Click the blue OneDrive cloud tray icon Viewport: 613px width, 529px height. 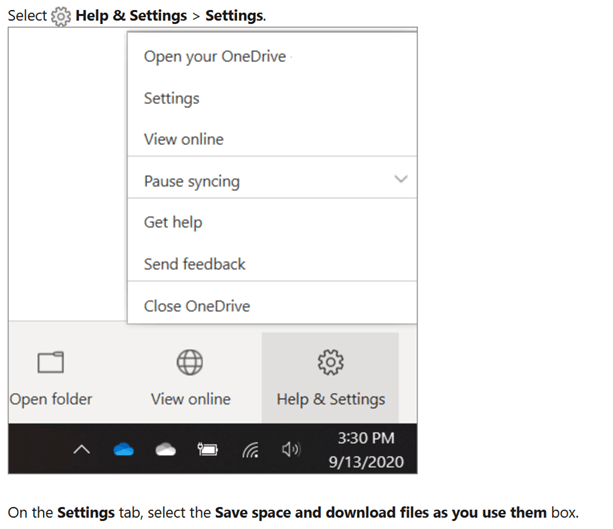[x=124, y=450]
